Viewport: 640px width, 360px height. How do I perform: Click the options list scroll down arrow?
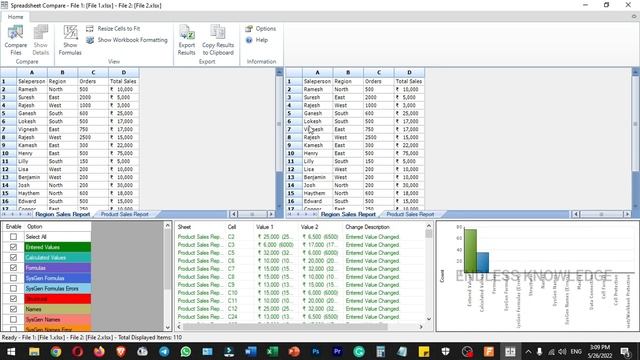pos(167,327)
